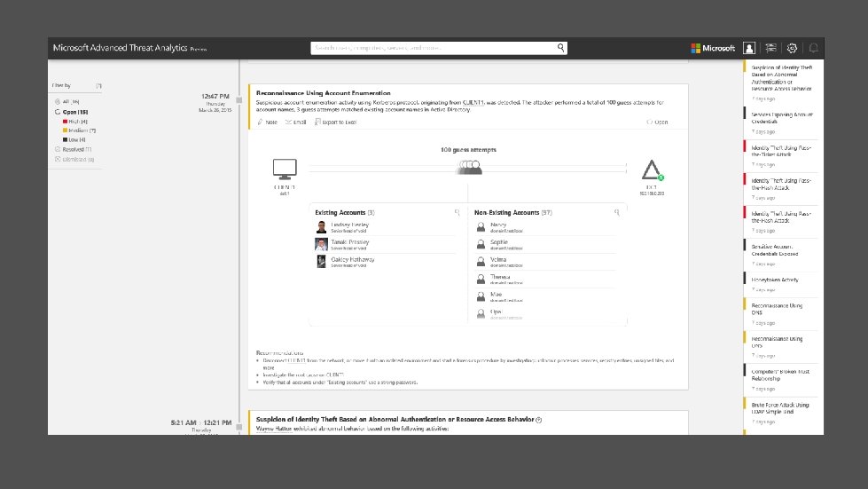868x489 pixels.
Task: Click Export to Excel
Action: pyautogui.click(x=336, y=122)
